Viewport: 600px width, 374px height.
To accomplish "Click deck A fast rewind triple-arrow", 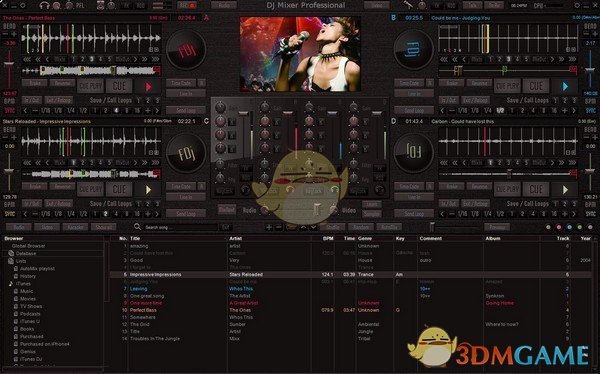I will point(27,59).
